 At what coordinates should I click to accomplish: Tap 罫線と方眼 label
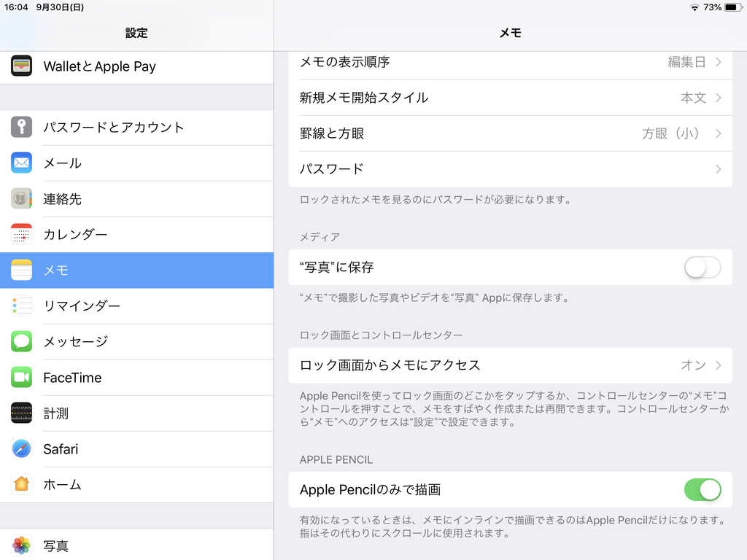(x=332, y=133)
